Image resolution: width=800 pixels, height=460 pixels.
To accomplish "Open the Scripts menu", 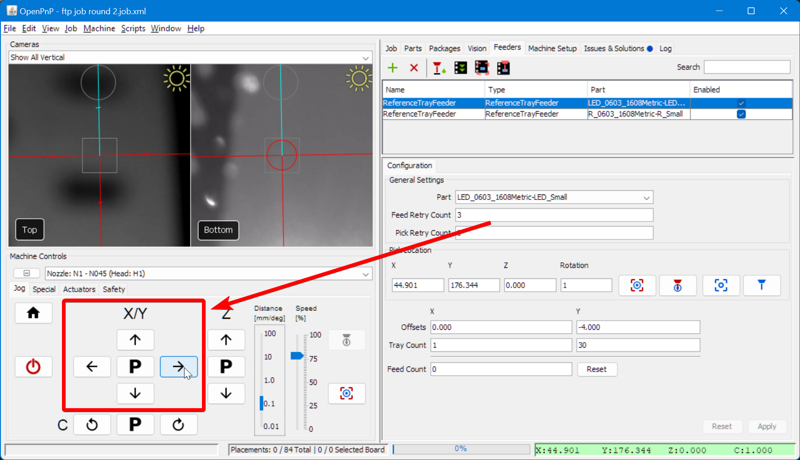I will (x=133, y=29).
